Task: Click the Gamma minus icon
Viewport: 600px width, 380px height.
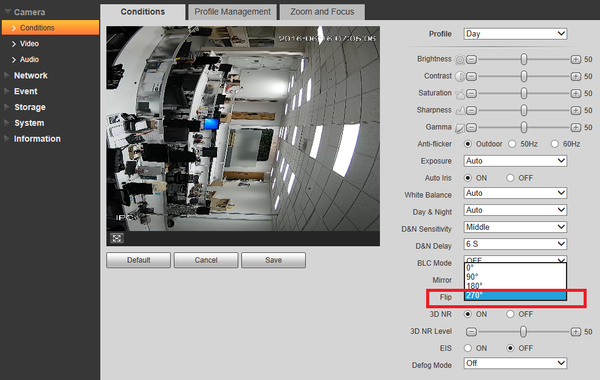Action: (471, 127)
